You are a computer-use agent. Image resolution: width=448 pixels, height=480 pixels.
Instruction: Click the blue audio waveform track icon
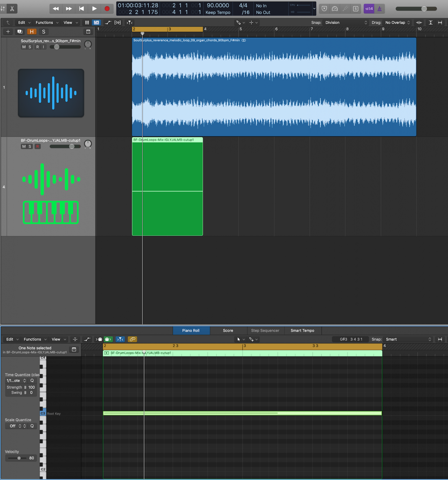coord(51,93)
